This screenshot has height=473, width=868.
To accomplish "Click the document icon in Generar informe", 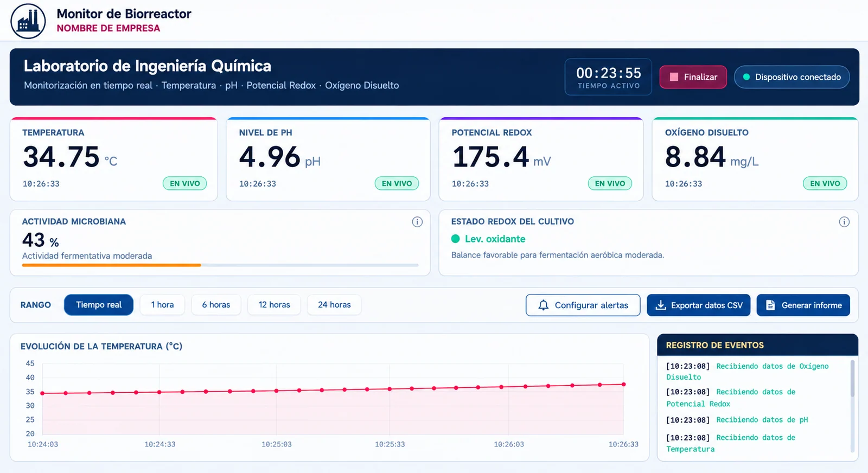I will coord(770,305).
